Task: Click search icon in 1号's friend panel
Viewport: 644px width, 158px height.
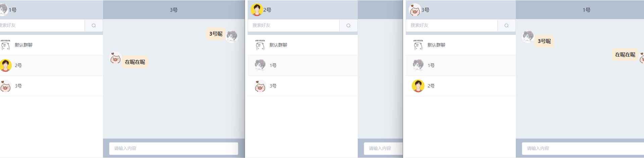Action: pos(94,25)
